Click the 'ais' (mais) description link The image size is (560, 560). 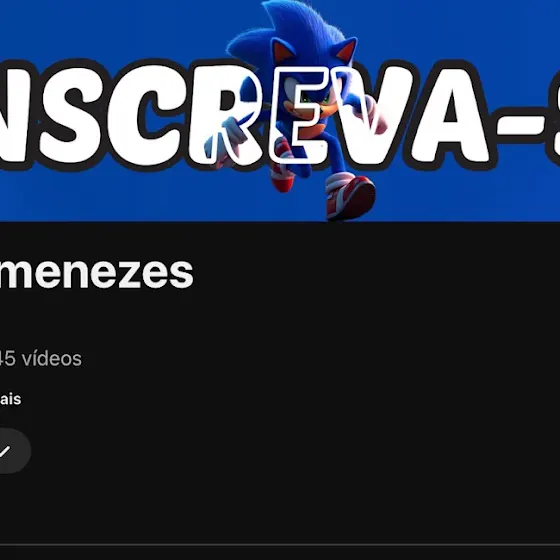click(x=10, y=399)
